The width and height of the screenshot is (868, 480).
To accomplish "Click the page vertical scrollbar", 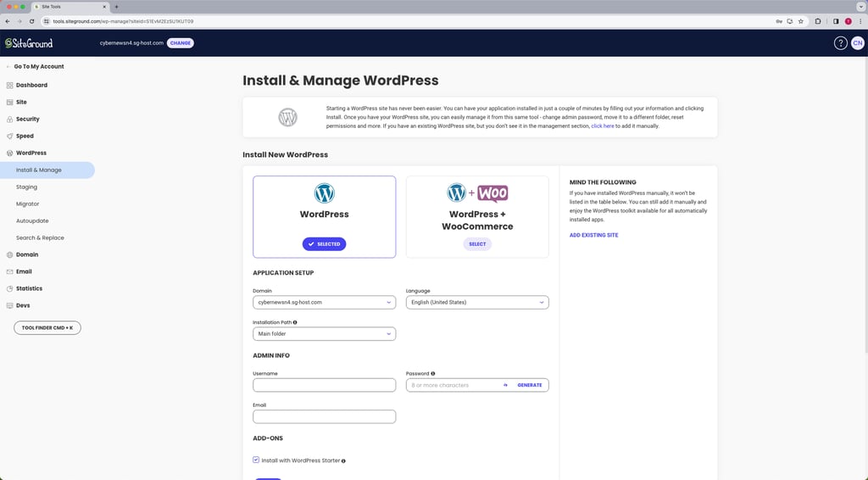I will point(865,205).
